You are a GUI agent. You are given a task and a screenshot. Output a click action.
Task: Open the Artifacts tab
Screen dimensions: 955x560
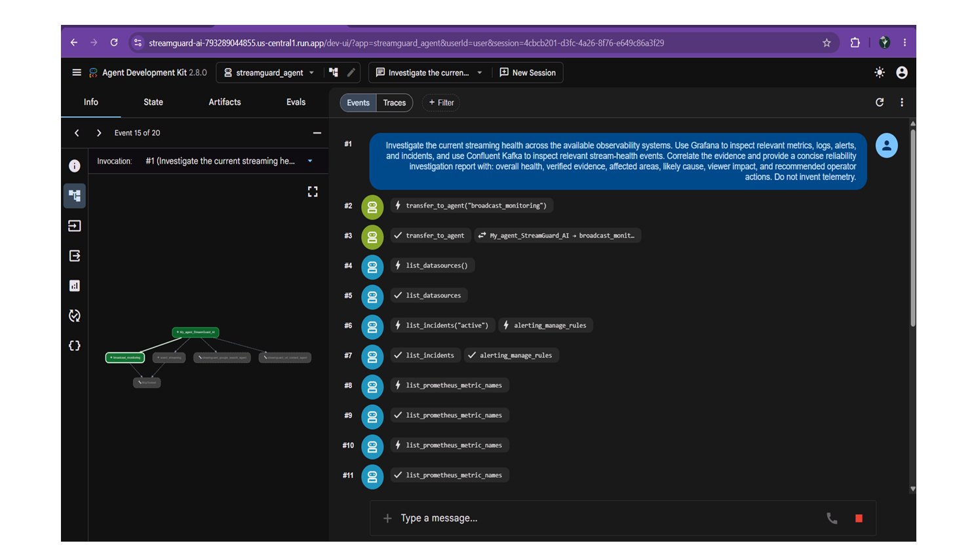pyautogui.click(x=225, y=102)
